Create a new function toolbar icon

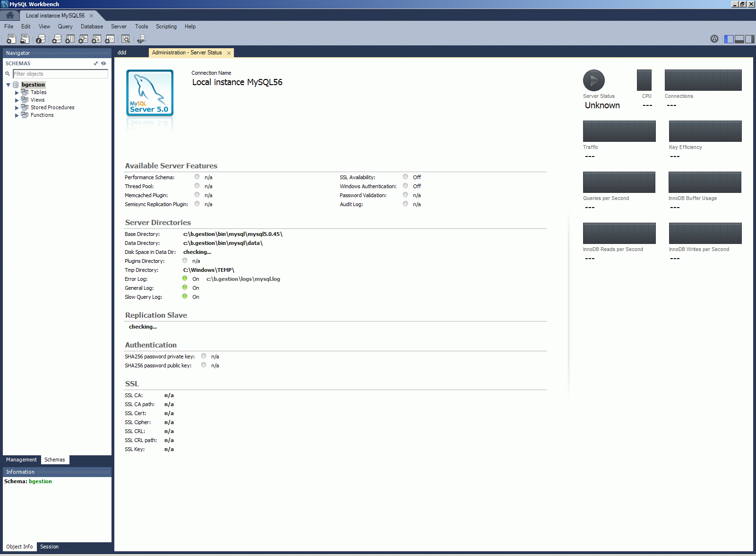pyautogui.click(x=110, y=39)
